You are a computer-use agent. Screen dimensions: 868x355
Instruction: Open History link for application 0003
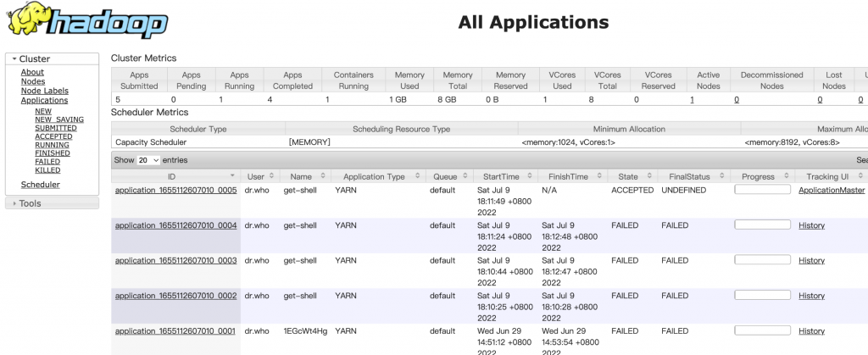tap(811, 260)
